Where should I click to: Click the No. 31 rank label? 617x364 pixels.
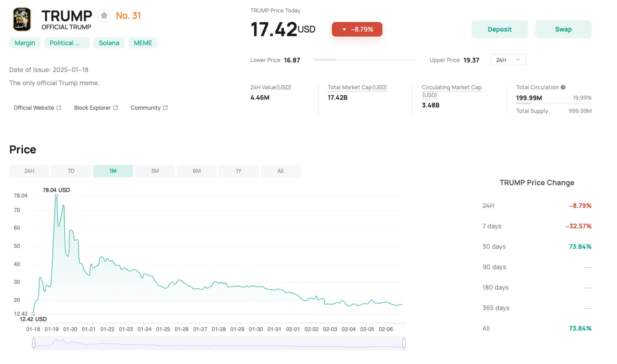click(x=128, y=16)
